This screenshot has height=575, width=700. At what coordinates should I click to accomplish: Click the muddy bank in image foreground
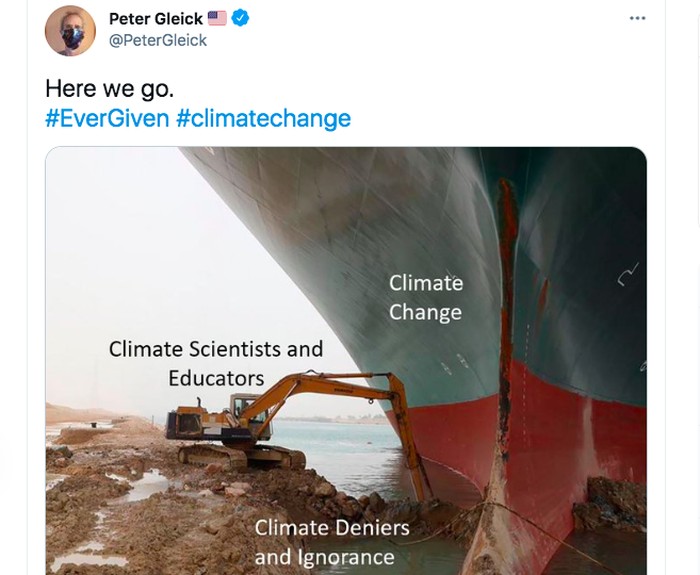coord(150,510)
